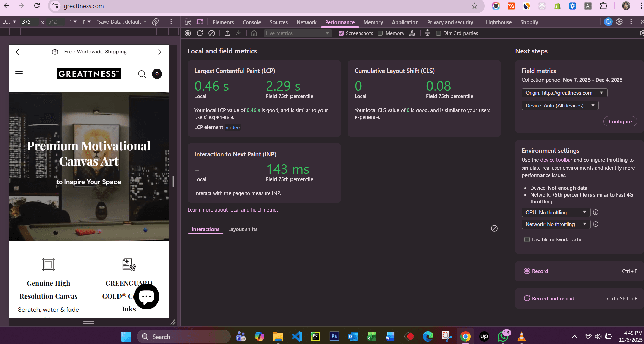The height and width of the screenshot is (344, 644).
Task: Open the Device: Auto (All devices) dropdown
Action: click(560, 105)
